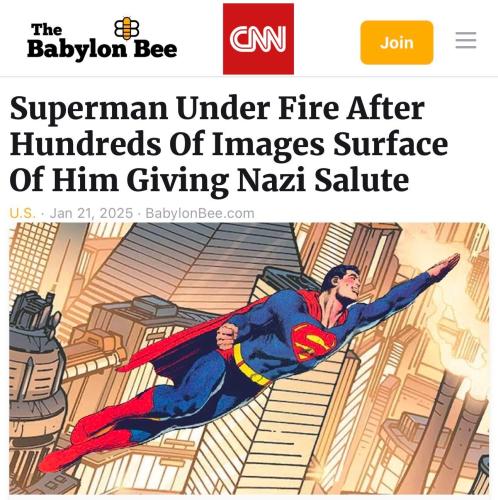Click the word "The" in logo
The height and width of the screenshot is (500, 498).
[46, 30]
